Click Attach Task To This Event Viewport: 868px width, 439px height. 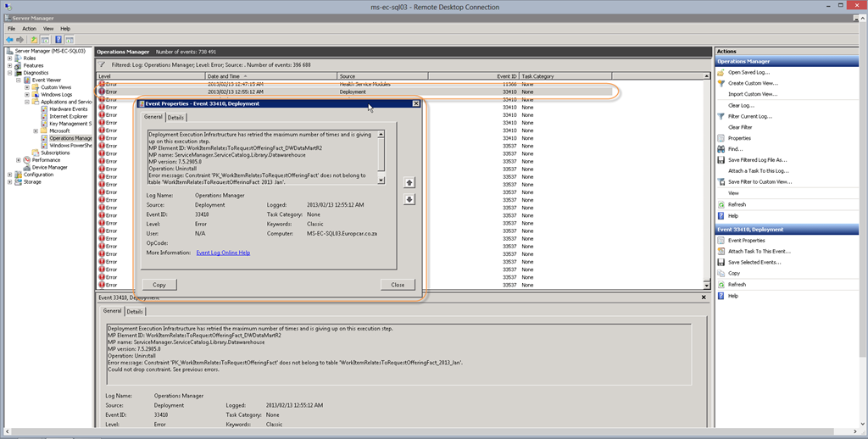pos(759,252)
